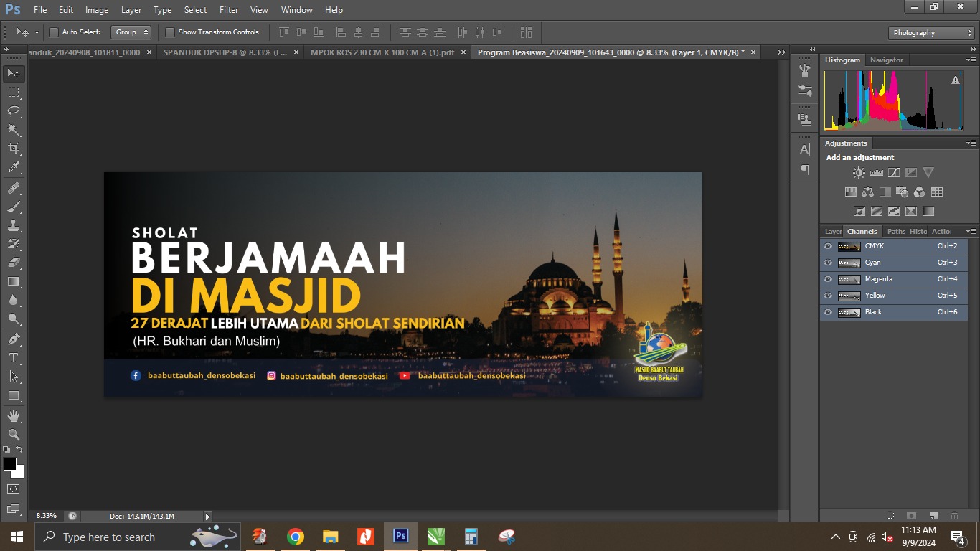980x551 pixels.
Task: Open the Group auto-select dropdown
Action: (x=131, y=32)
